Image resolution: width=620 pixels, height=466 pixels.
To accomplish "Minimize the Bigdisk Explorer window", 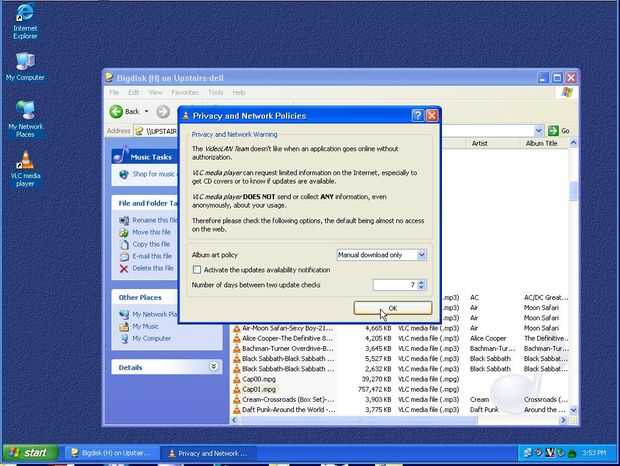I will (x=543, y=77).
